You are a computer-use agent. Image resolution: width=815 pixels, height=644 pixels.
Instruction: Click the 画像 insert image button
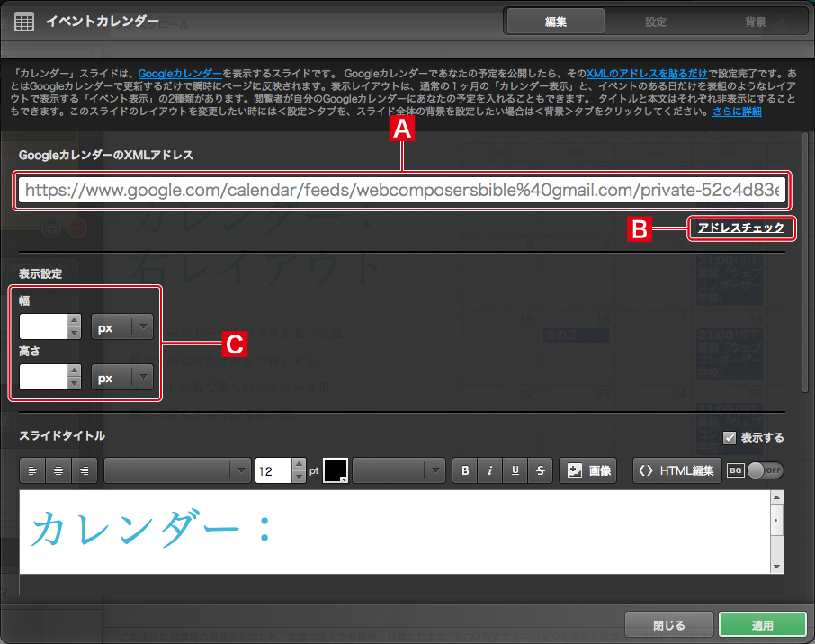click(x=588, y=471)
